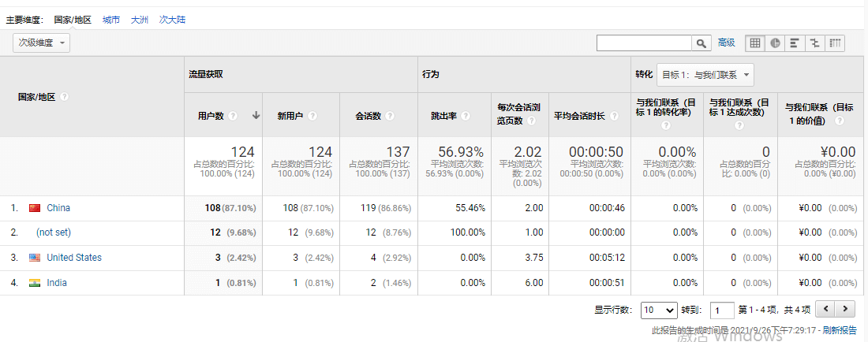Open help icon beside 目标 1 的价值
868x342 pixels.
click(x=841, y=121)
